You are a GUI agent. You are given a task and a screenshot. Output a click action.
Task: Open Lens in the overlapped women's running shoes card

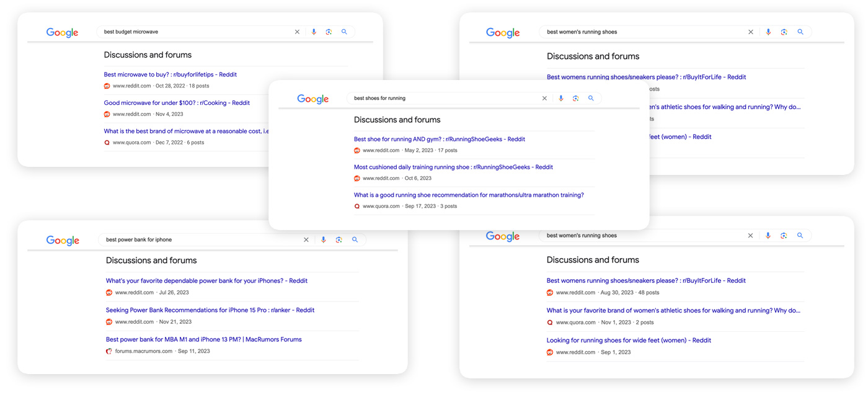[784, 32]
